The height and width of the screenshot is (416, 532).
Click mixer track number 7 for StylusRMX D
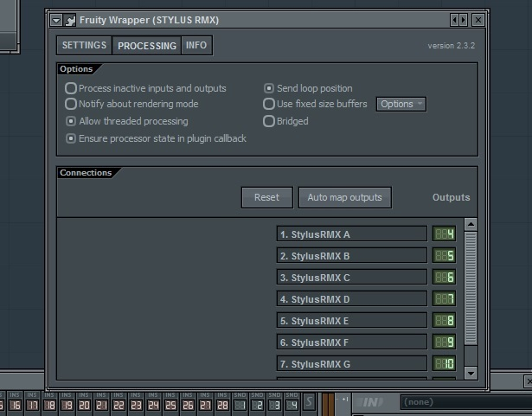click(x=444, y=298)
